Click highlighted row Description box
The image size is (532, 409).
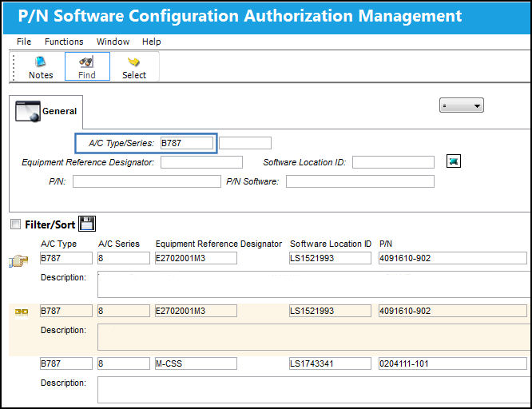click(315, 337)
